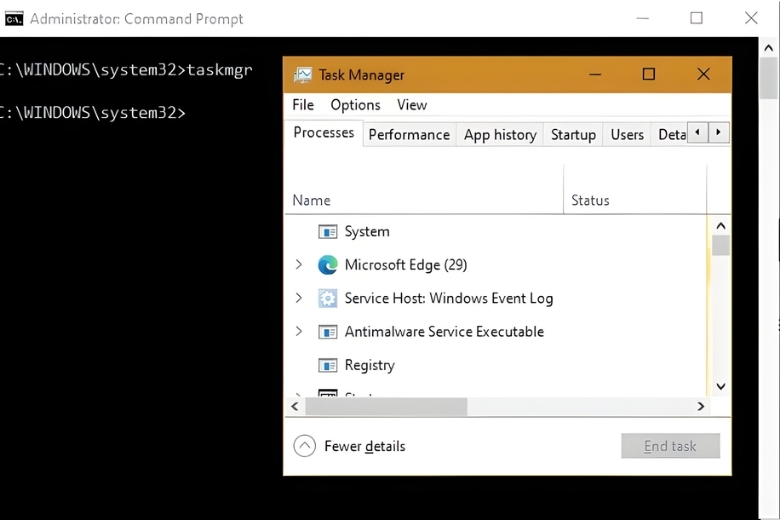This screenshot has height=520, width=780.
Task: Expand the Service Host: Windows Event Log group
Action: (x=298, y=298)
